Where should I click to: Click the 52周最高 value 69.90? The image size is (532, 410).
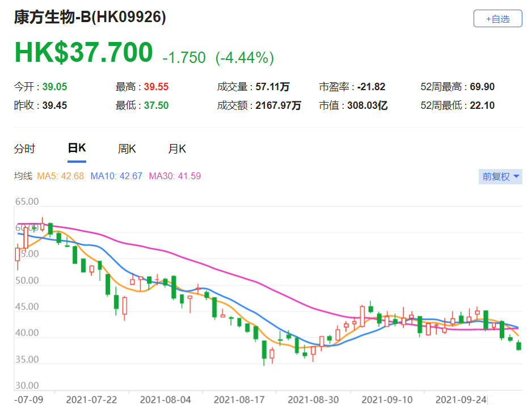(x=482, y=86)
